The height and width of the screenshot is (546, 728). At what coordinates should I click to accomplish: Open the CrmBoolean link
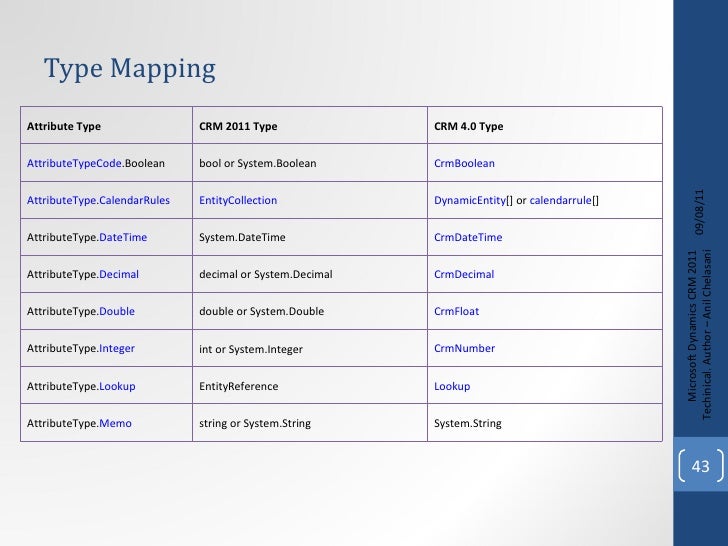tap(464, 163)
